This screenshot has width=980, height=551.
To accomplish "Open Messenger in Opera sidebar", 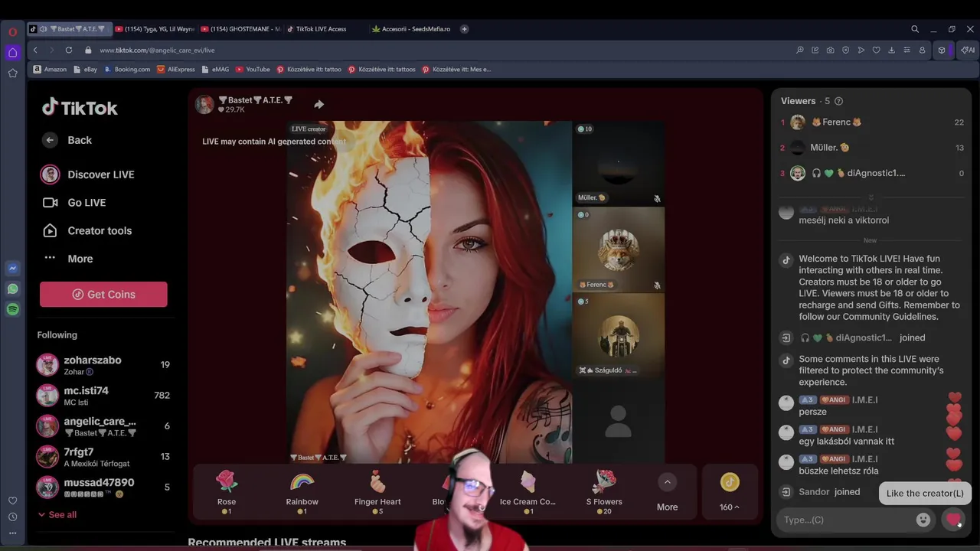I will [x=12, y=269].
